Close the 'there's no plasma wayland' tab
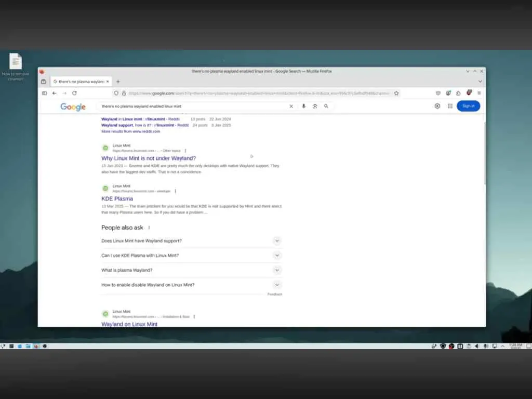This screenshot has width=532, height=399. [x=108, y=82]
